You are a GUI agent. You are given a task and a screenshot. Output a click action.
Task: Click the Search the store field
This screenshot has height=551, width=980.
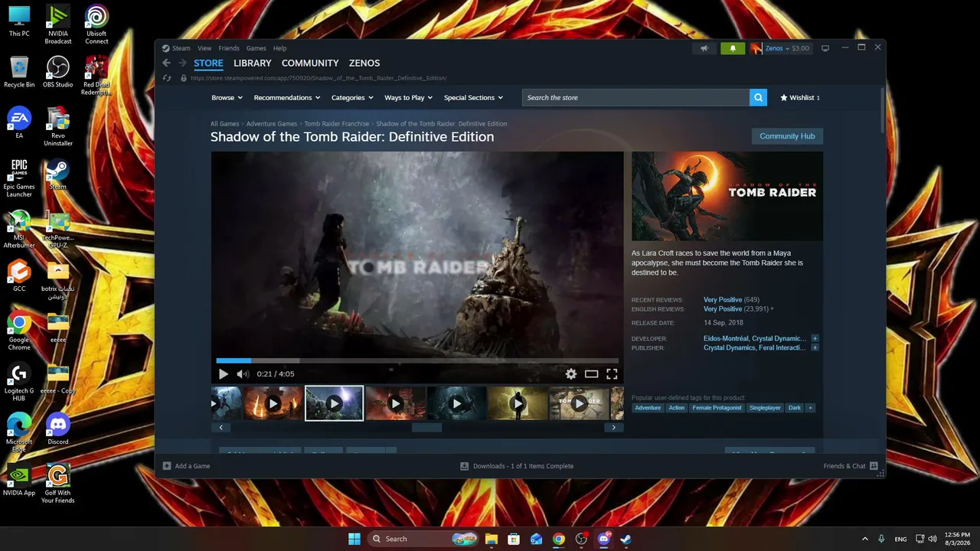(635, 97)
